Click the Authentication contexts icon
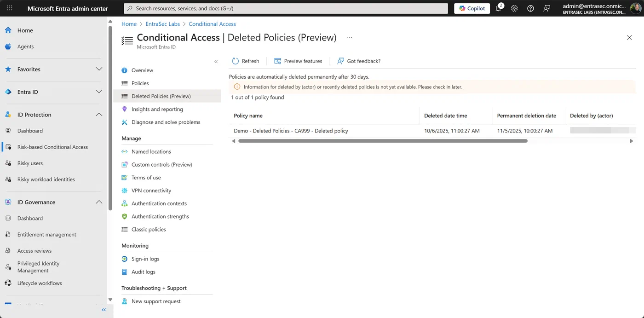 124,203
